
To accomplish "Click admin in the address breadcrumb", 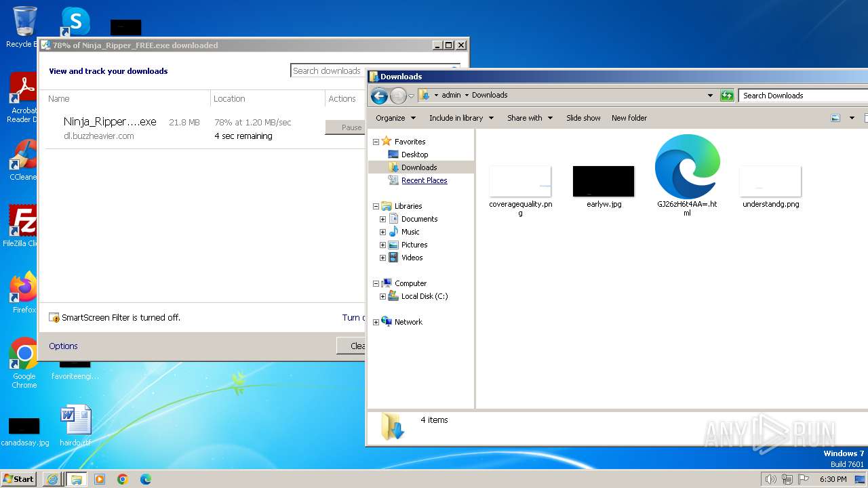I will (451, 96).
